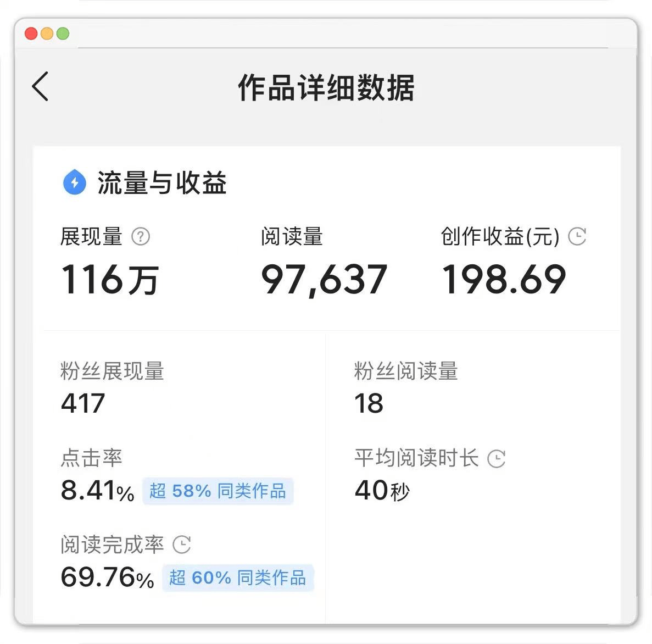Click the 超 58% 同类作品 badge

pyautogui.click(x=218, y=491)
